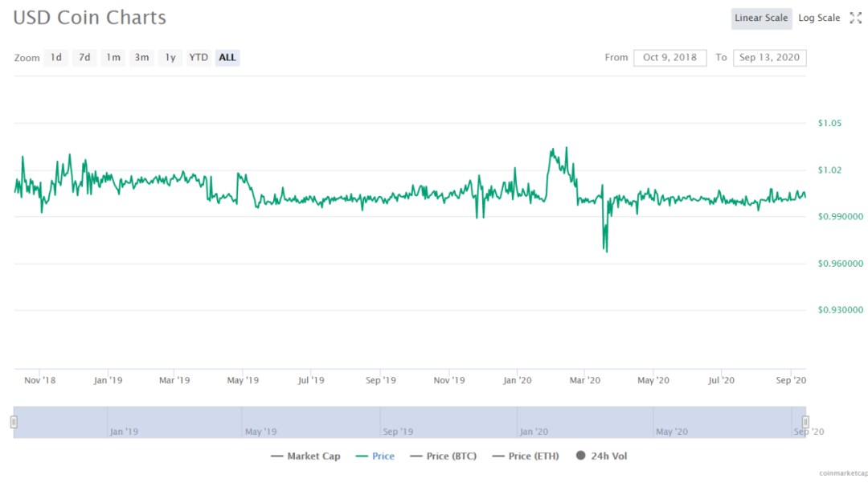Grab the right range navigator handle

805,422
